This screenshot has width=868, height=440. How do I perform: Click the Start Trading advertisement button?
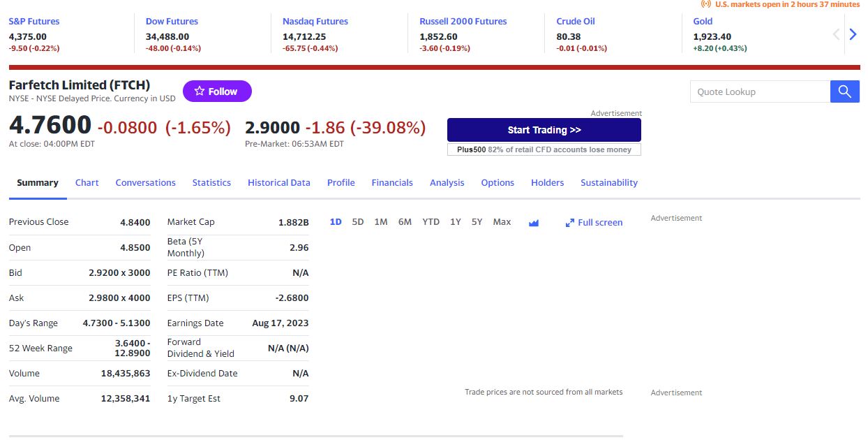tap(544, 130)
